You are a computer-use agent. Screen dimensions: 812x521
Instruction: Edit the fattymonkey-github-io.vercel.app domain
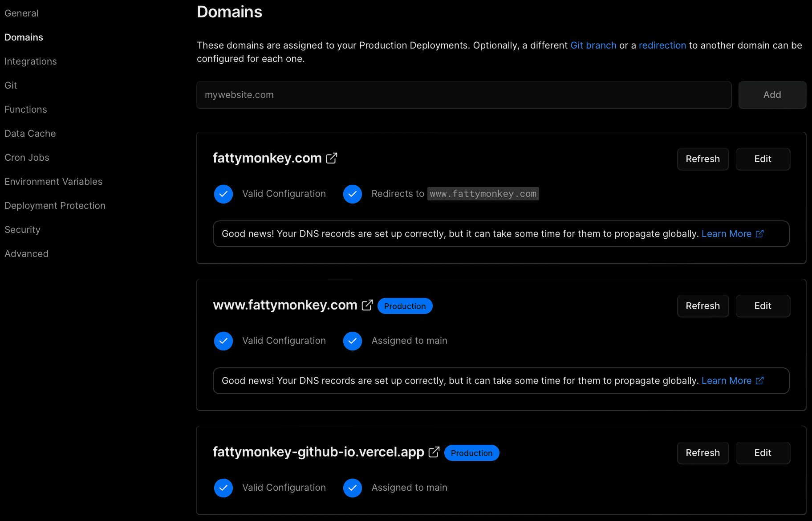(763, 453)
